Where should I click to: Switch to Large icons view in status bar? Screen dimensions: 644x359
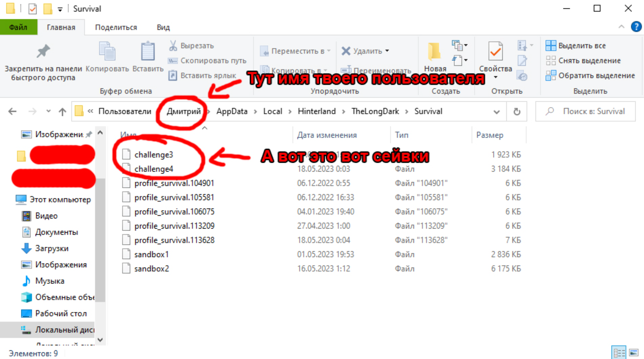[634, 353]
